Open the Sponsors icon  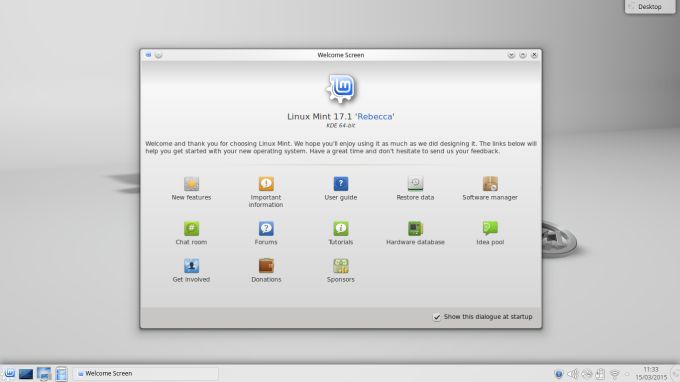pyautogui.click(x=340, y=266)
